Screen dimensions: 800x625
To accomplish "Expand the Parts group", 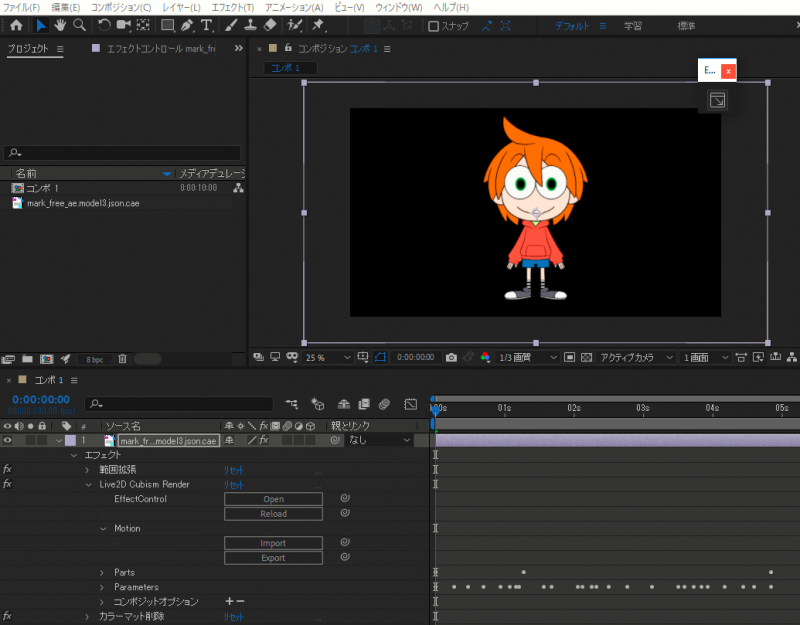I will [x=102, y=573].
